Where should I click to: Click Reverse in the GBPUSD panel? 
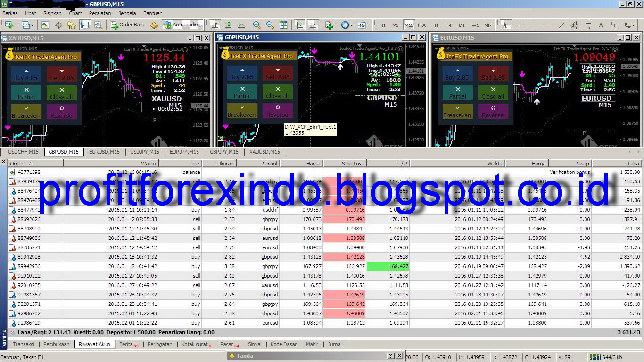click(278, 111)
